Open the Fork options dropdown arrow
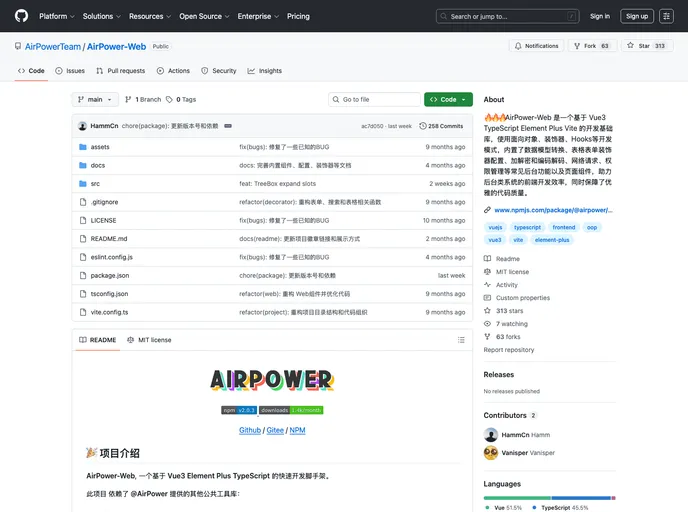Viewport: 688px width, 512px height. 611,46
